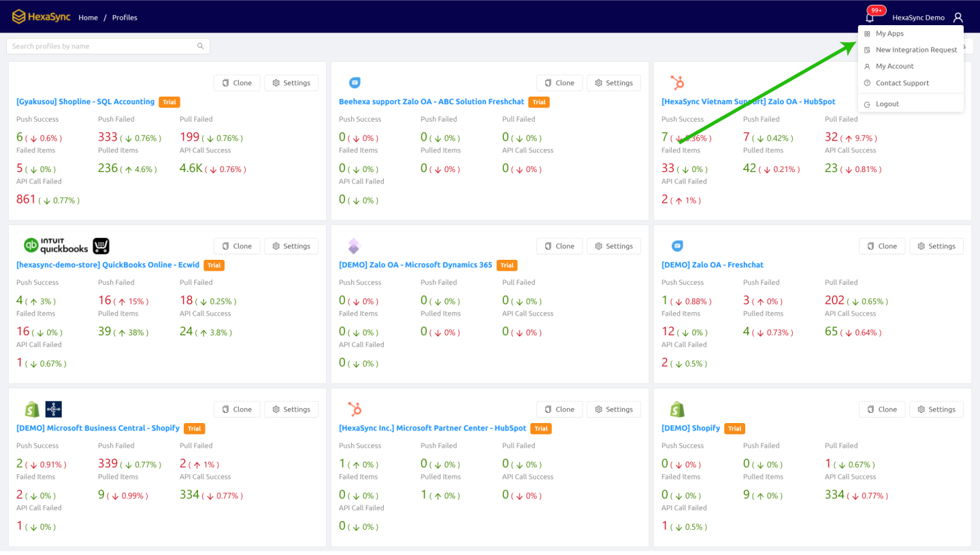
Task: Open Settings for Beehexa support profile
Action: 614,83
